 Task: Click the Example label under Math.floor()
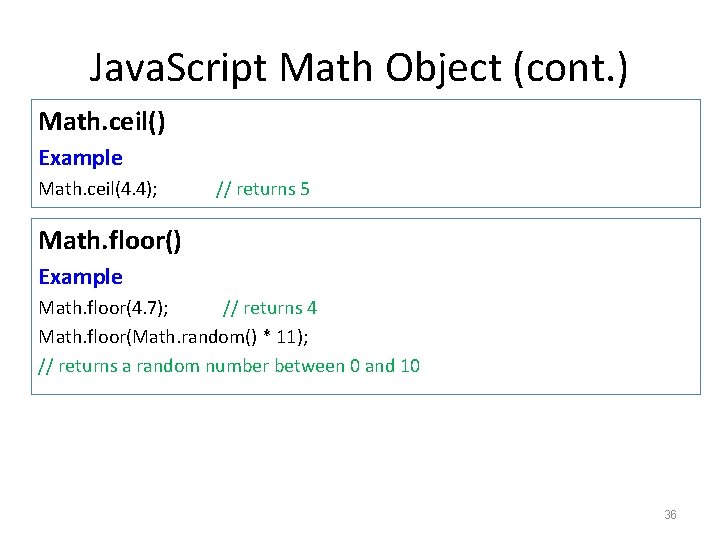pos(80,276)
